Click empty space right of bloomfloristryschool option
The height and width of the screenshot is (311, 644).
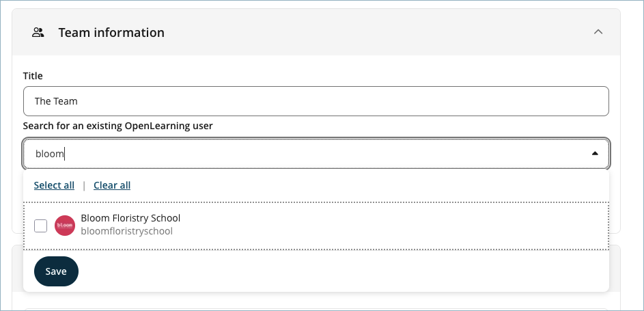[x=396, y=226]
